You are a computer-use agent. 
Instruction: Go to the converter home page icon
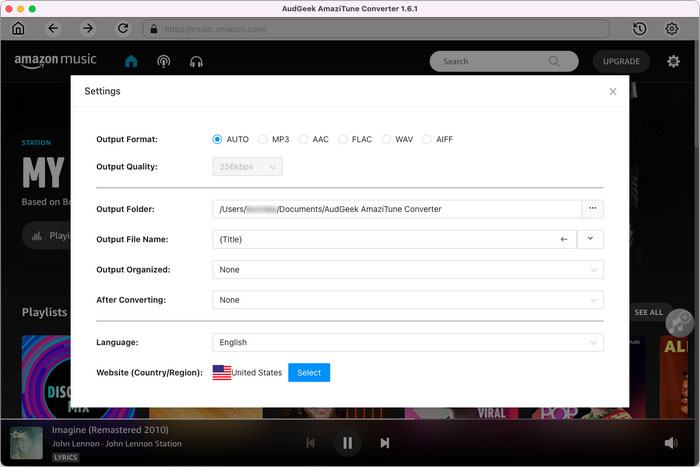coord(18,29)
